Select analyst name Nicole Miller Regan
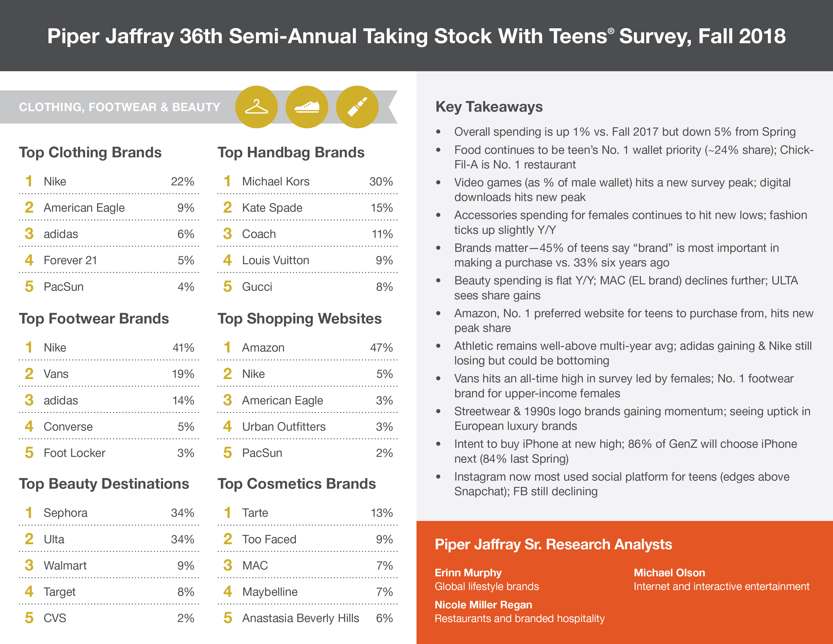 point(483,605)
